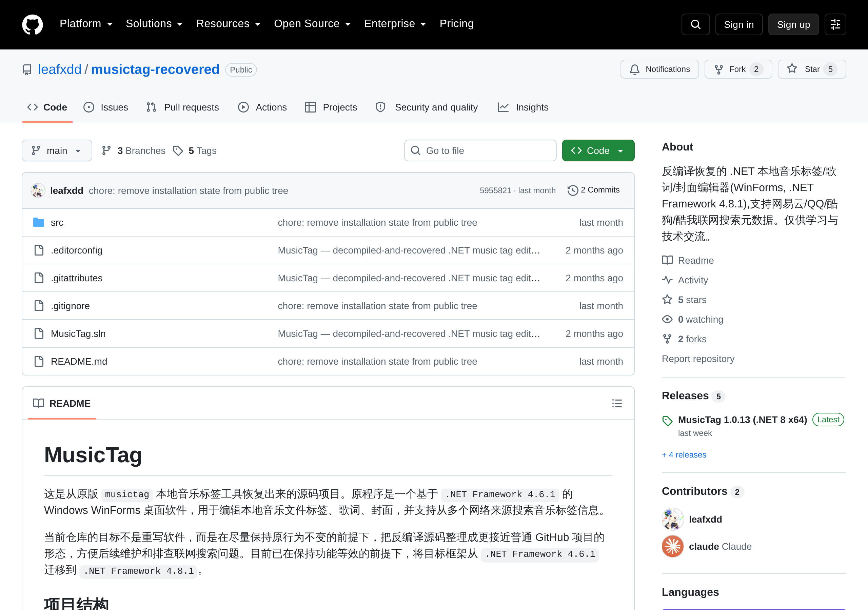Focus the Go to file search field
Image resolution: width=868 pixels, height=610 pixels.
pyautogui.click(x=480, y=151)
